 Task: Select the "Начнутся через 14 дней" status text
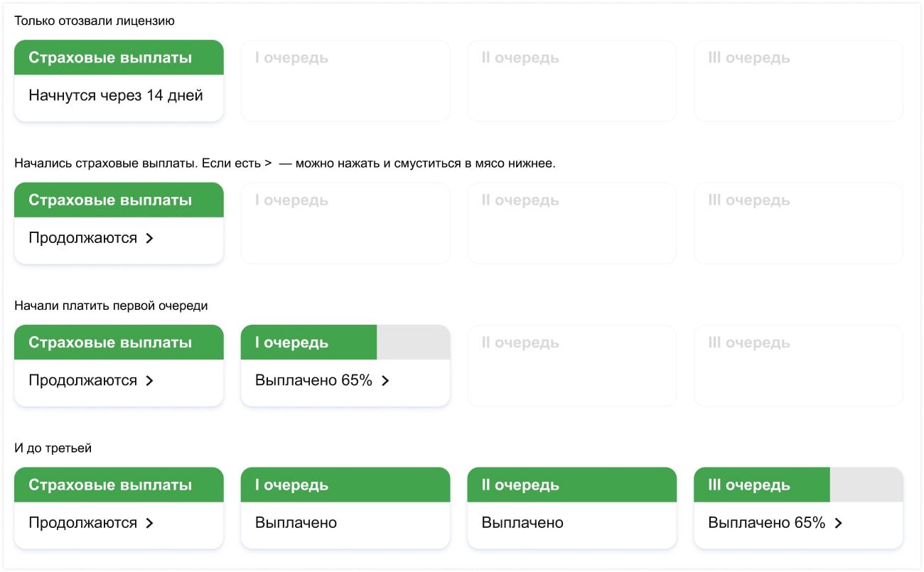[116, 95]
